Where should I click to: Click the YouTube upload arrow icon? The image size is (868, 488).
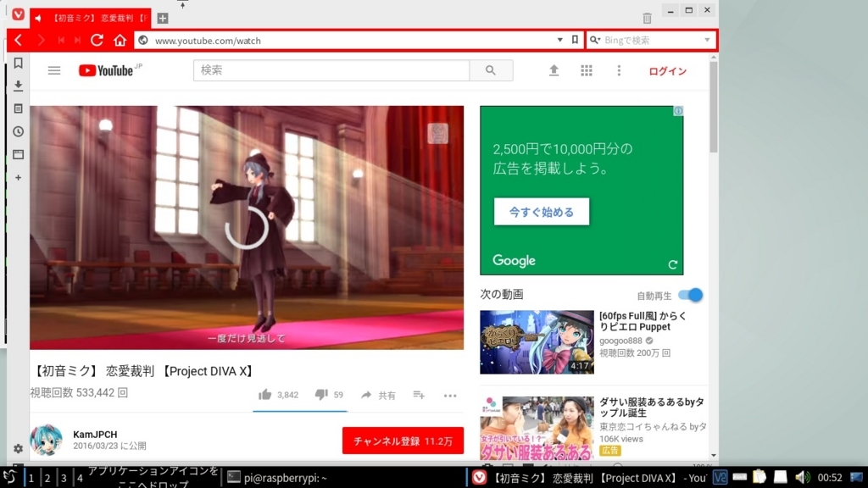(554, 70)
